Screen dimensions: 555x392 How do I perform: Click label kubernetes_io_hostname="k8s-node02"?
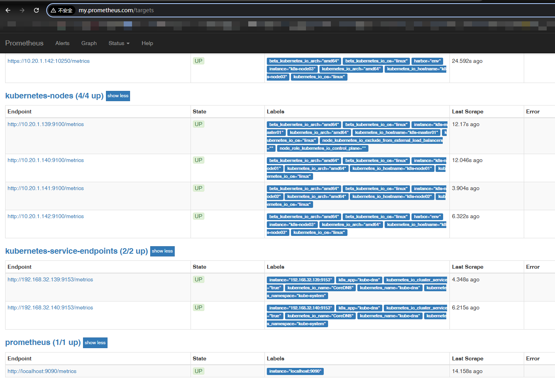click(x=392, y=196)
